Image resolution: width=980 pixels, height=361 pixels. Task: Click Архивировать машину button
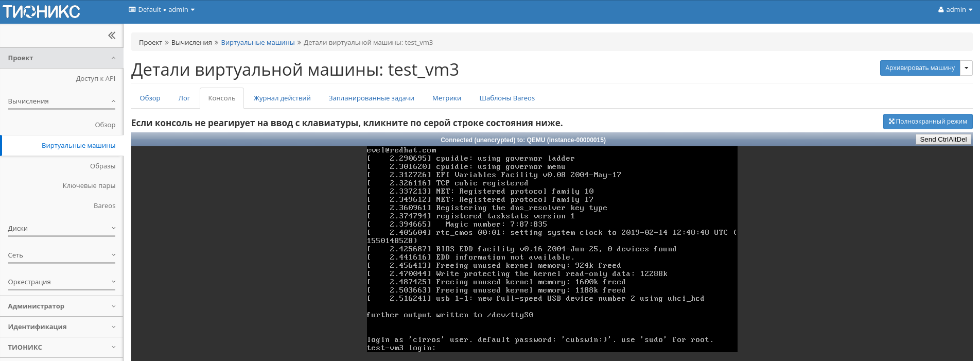coord(920,67)
